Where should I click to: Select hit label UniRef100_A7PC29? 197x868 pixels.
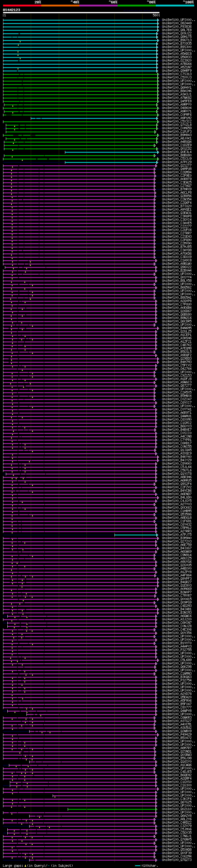click(177, 162)
